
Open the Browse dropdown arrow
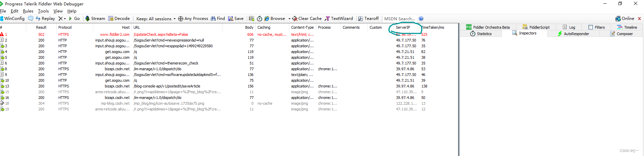(x=289, y=19)
